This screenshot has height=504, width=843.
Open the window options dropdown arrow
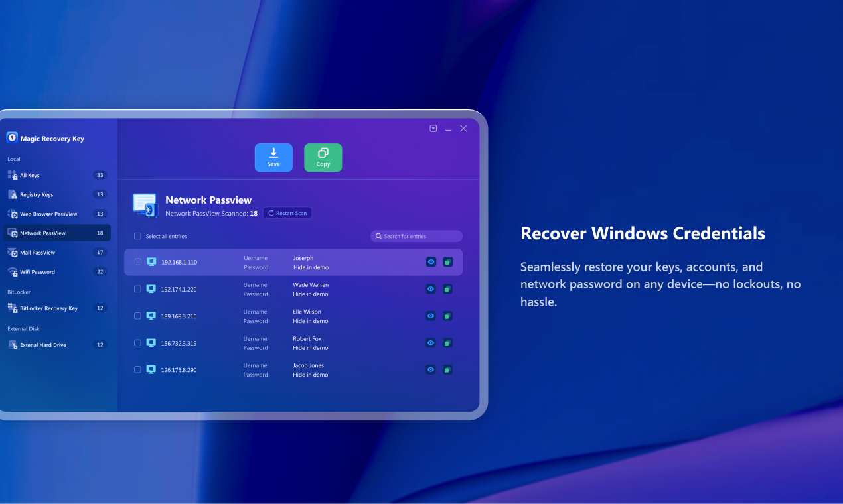pos(433,128)
